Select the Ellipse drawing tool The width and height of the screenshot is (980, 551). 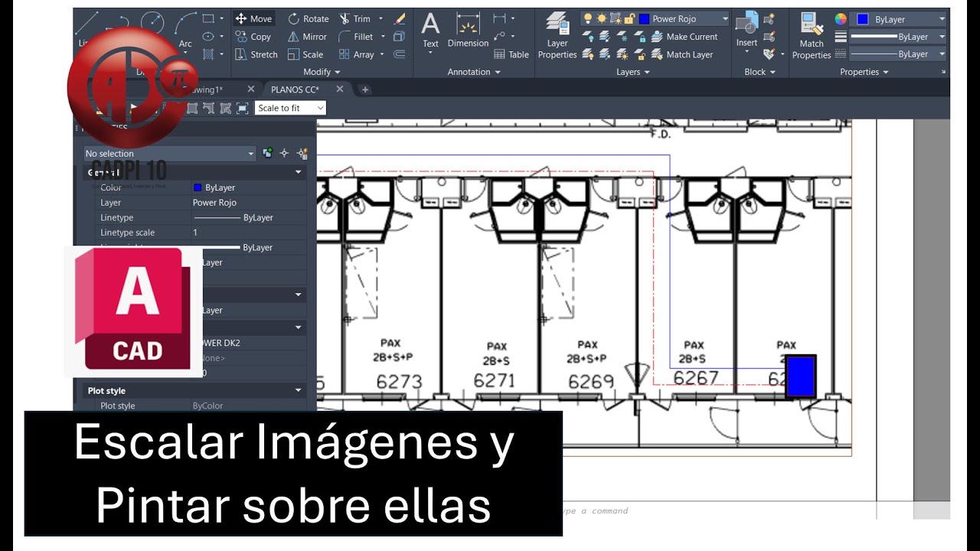coord(208,37)
